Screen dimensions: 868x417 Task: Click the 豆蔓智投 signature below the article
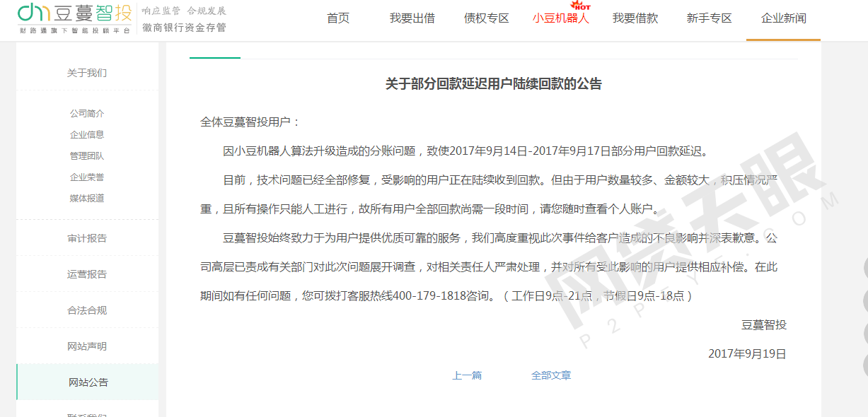[x=764, y=325]
